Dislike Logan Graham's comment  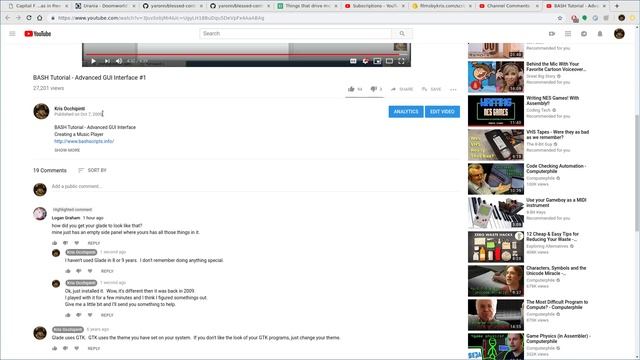click(65, 243)
